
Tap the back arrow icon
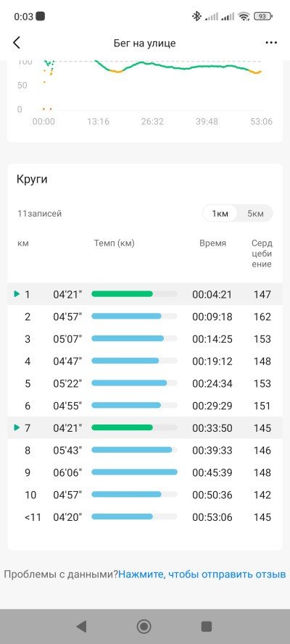point(17,43)
